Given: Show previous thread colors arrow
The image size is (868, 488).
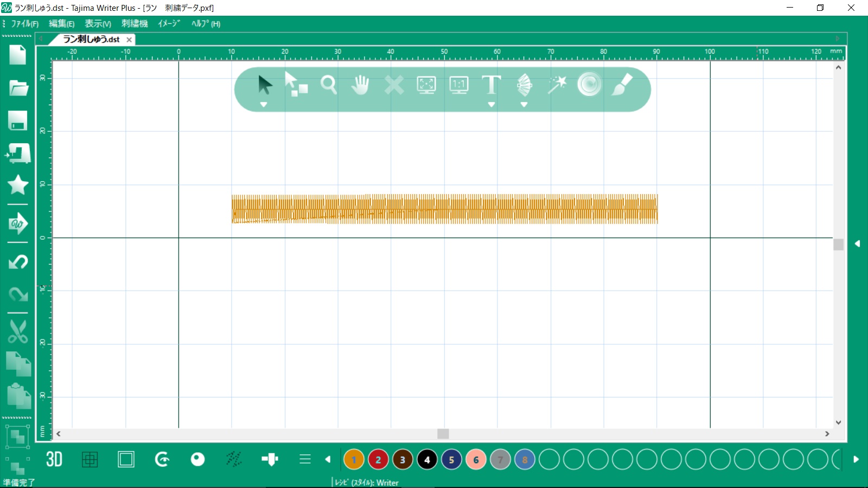Looking at the screenshot, I should tap(328, 459).
